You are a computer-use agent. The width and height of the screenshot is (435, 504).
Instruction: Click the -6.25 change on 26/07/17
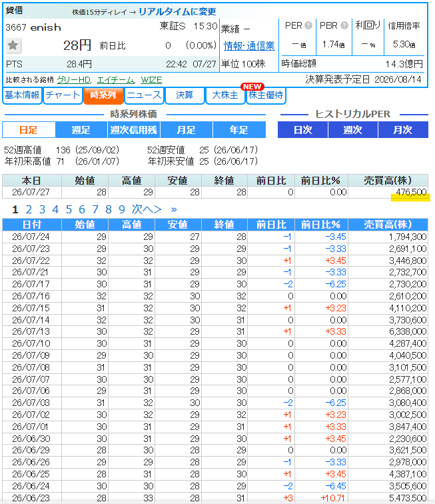click(335, 284)
